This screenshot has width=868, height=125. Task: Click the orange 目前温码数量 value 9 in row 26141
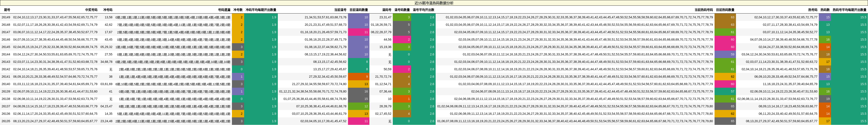click(358, 77)
